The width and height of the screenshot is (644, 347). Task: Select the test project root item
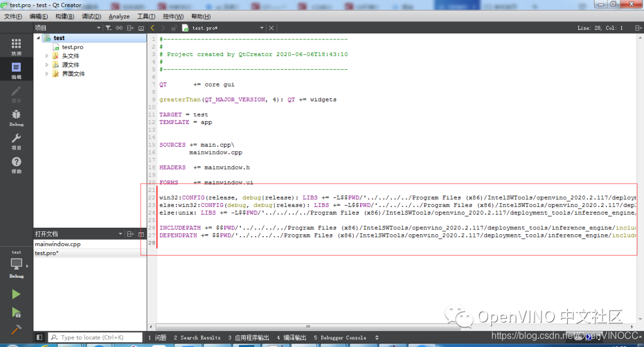point(58,38)
